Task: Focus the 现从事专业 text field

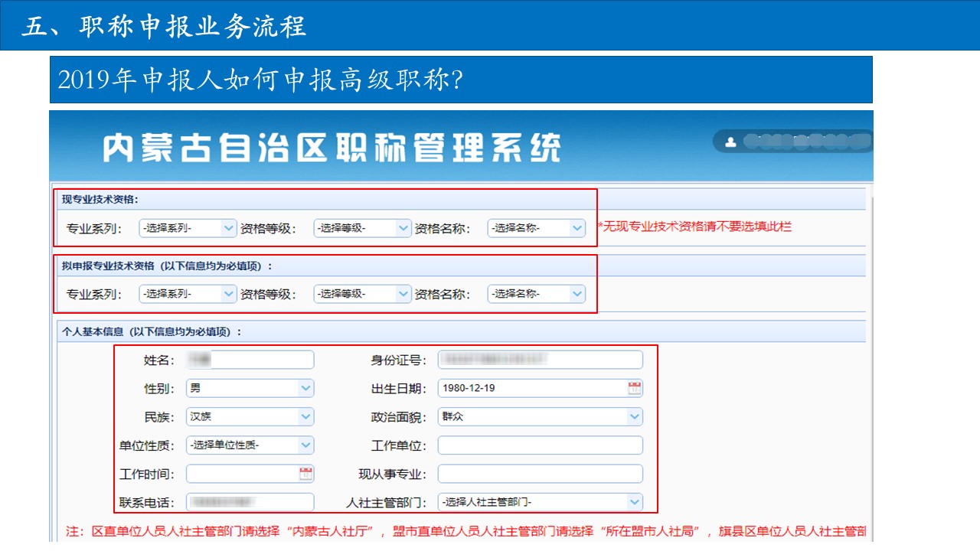Action: coord(540,474)
